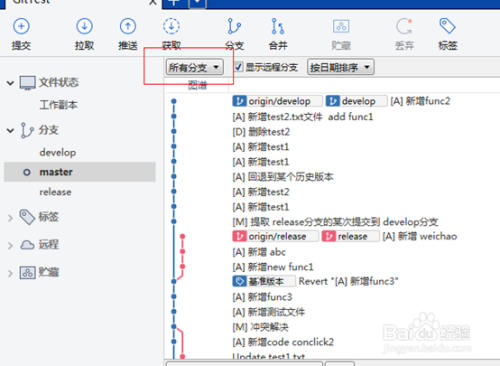Image resolution: width=500 pixels, height=366 pixels.
Task: Click the 丢弃 (Discard) toolbar icon
Action: [404, 26]
